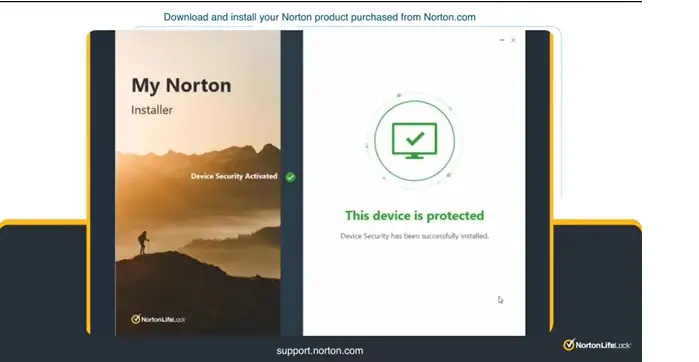
Task: Click the NortonLifeLock logo in the bottom-right footer
Action: coord(597,345)
